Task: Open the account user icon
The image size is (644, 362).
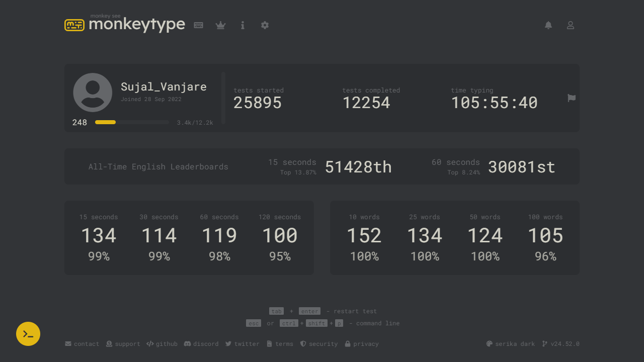Action: [x=571, y=25]
